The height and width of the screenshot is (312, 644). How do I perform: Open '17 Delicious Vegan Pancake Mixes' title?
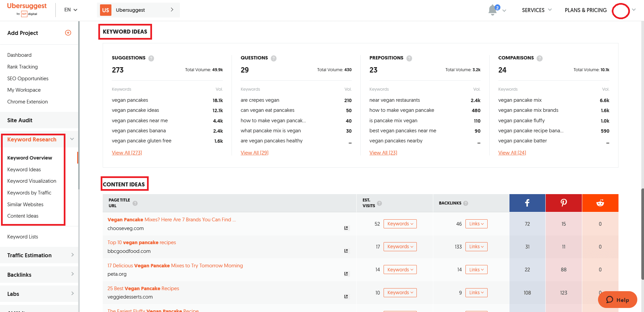[x=175, y=266]
